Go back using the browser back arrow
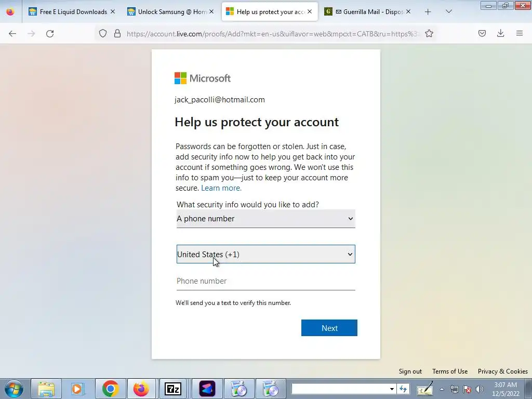The image size is (532, 399). click(x=12, y=34)
